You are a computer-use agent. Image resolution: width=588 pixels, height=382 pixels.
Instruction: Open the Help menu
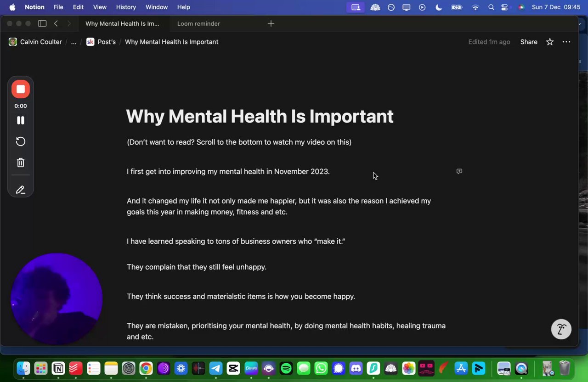tap(184, 7)
